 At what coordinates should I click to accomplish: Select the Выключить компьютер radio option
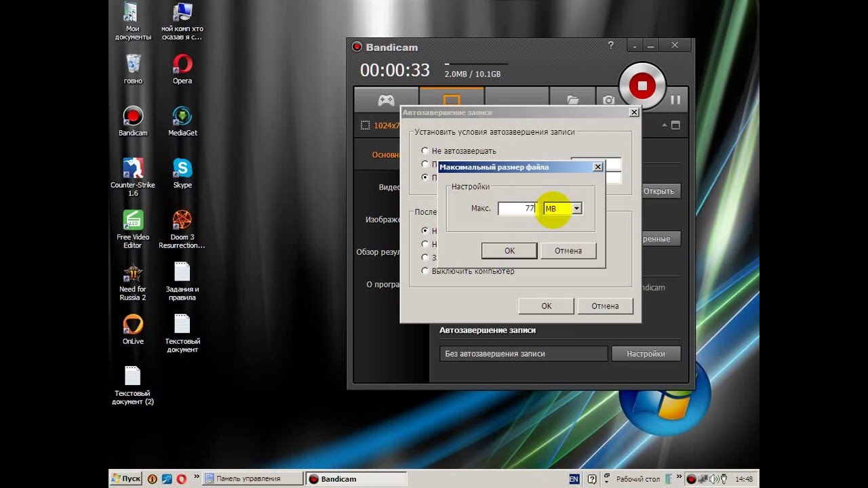(x=468, y=271)
